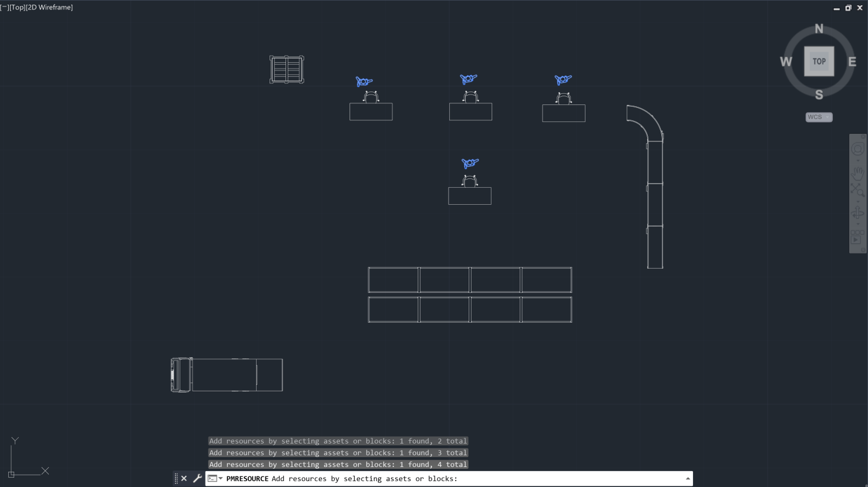The height and width of the screenshot is (487, 868).
Task: Click history line '1 found, 2 total'
Action: 338,441
